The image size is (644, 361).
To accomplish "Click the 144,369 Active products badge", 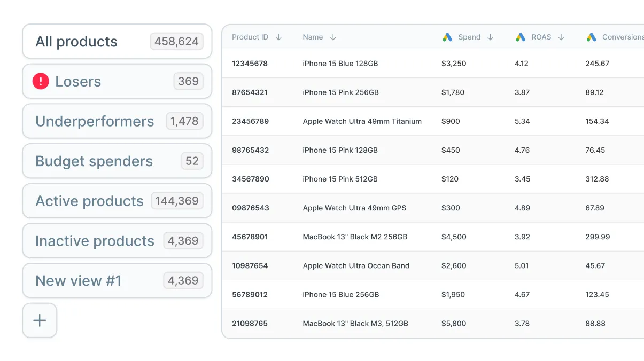I will coord(177,201).
